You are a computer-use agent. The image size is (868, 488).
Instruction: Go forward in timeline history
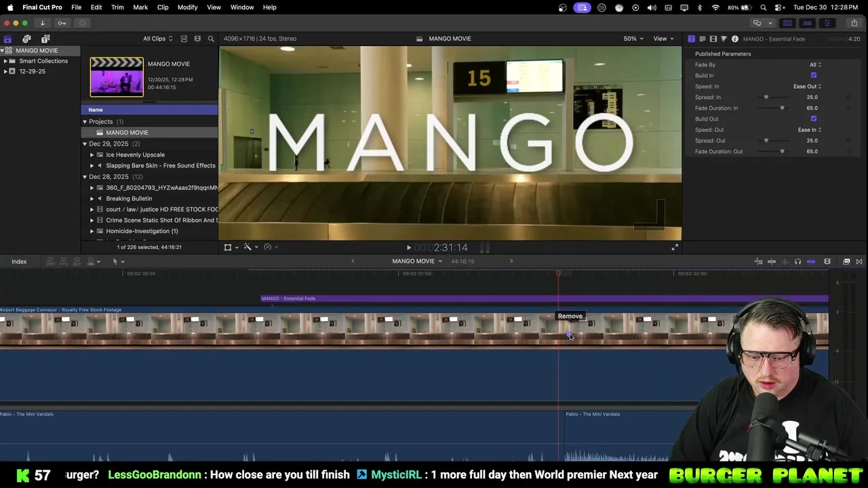tap(511, 262)
